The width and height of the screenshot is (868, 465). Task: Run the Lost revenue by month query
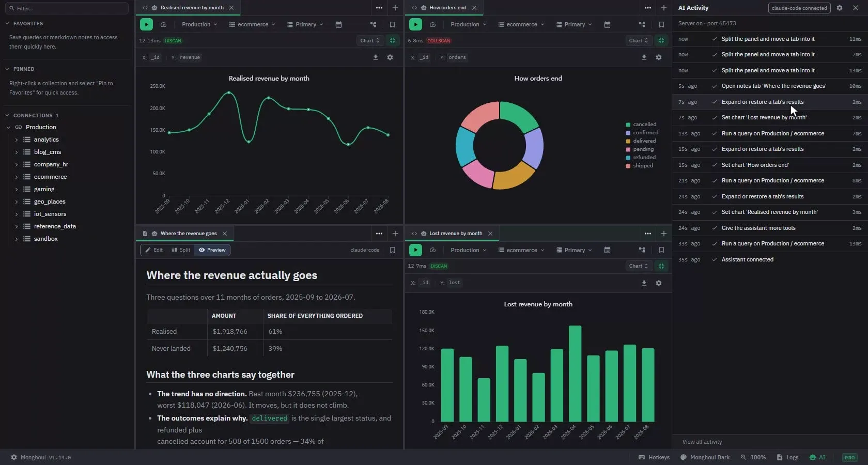[x=415, y=250]
